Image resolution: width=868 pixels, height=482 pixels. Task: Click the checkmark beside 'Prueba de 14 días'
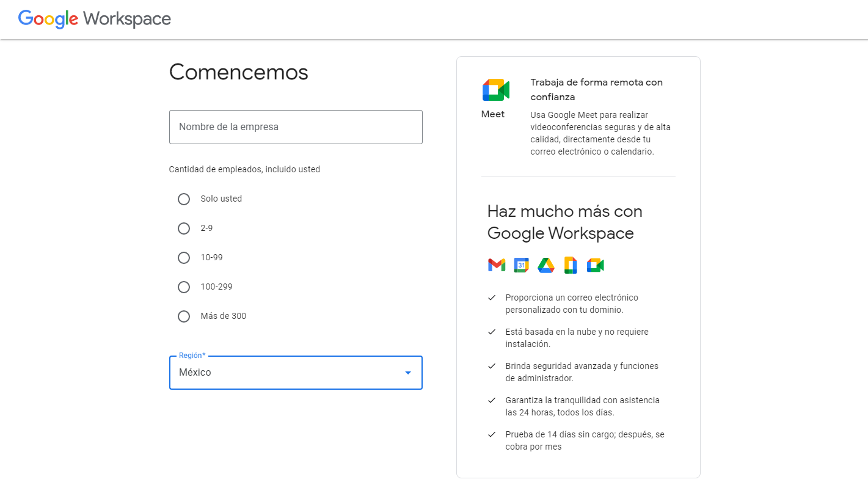pyautogui.click(x=492, y=434)
